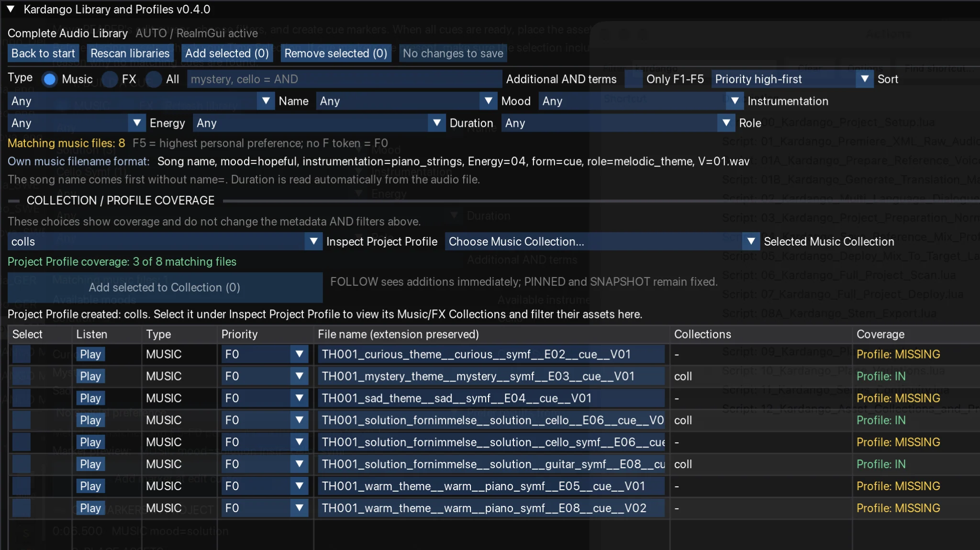Click Add selected (0) button

[x=227, y=53]
